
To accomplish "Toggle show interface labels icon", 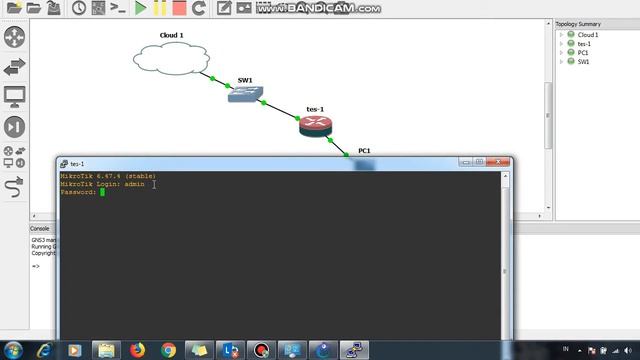I will point(98,8).
